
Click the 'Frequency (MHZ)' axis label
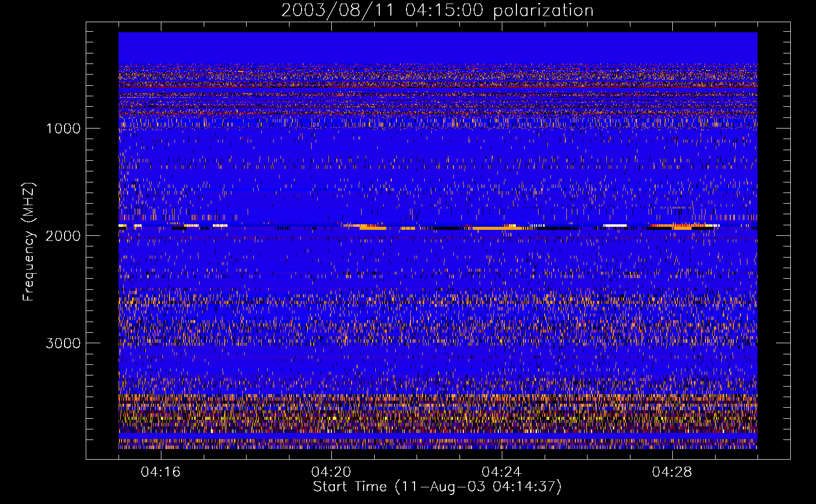[x=29, y=242]
